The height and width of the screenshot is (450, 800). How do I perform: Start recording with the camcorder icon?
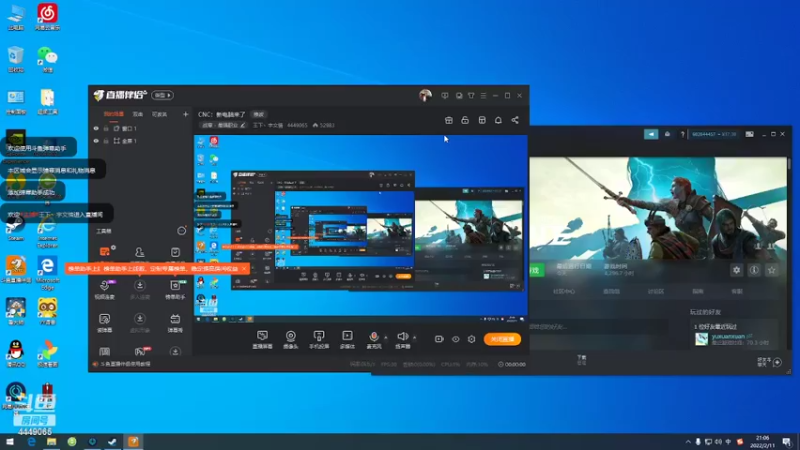click(439, 339)
